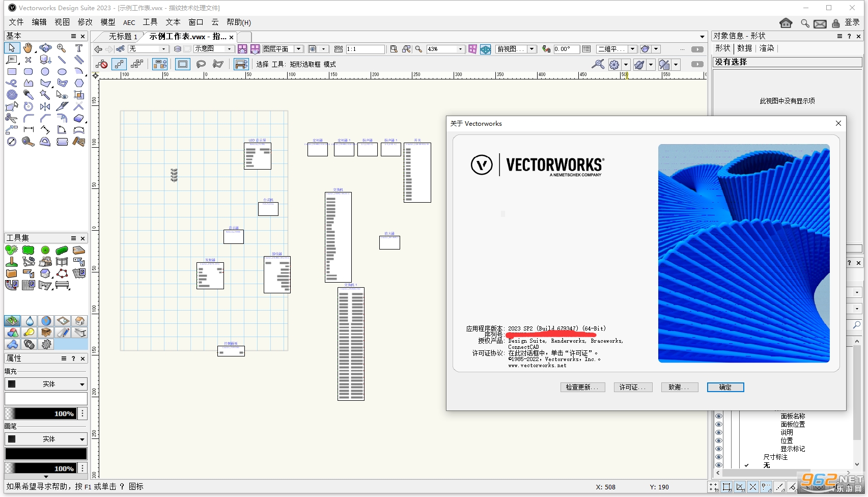Select the Text tool
The width and height of the screenshot is (868, 497).
79,48
